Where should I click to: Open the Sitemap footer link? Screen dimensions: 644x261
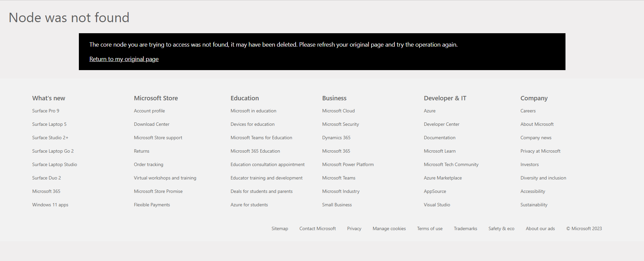pyautogui.click(x=280, y=228)
